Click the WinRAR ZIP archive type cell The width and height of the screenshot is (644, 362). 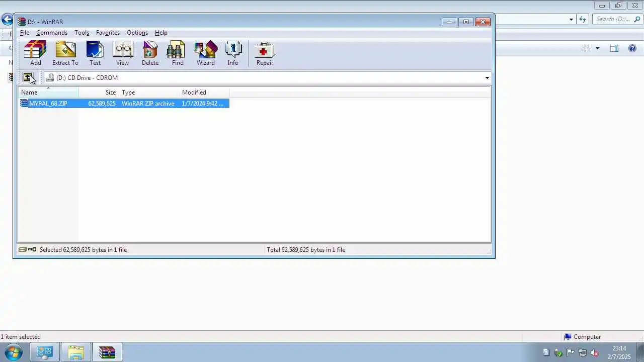pos(148,104)
